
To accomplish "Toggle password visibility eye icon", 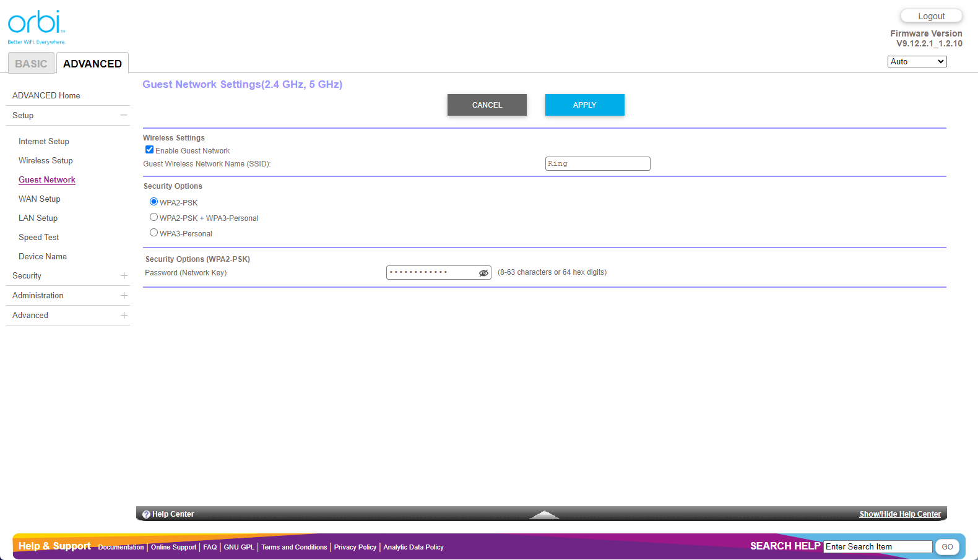I will [483, 273].
